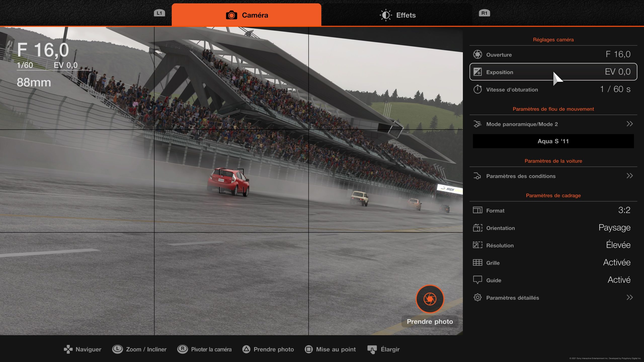Click the Vitesse d'obturation timer icon

coord(477,89)
